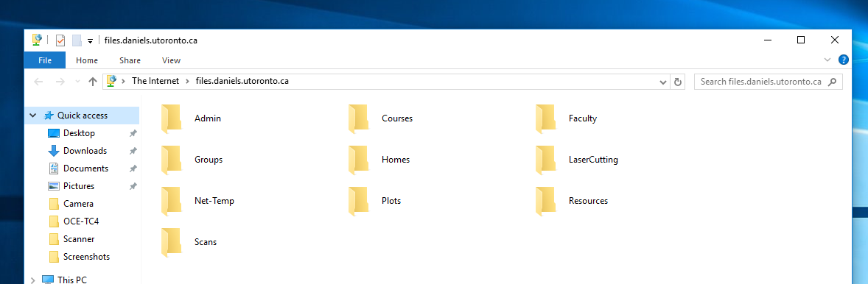Click the Properties icon in quick access toolbar
This screenshot has height=284, width=868.
coord(60,40)
